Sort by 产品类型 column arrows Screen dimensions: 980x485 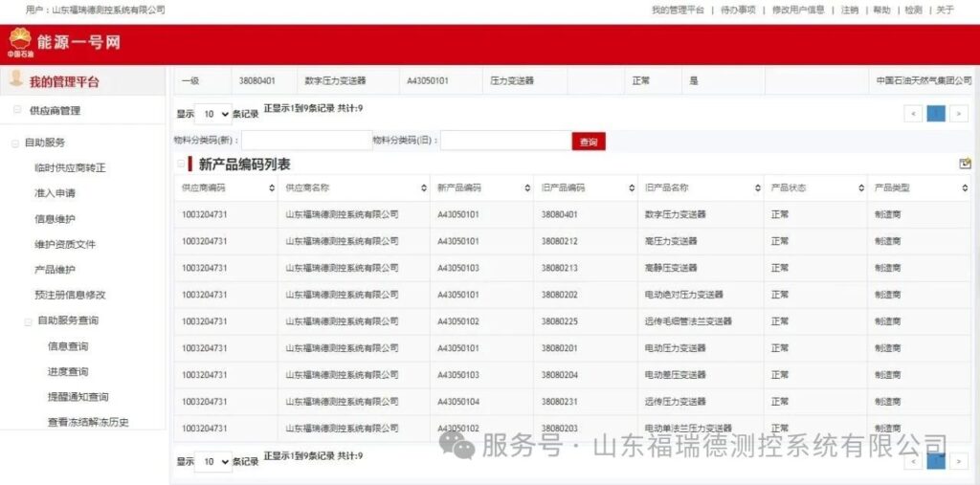pos(965,188)
